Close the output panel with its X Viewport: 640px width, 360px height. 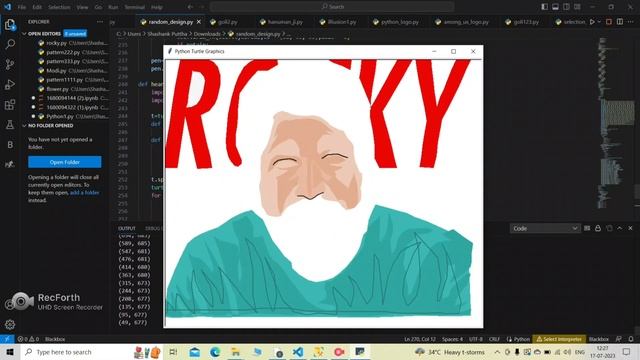[631, 228]
